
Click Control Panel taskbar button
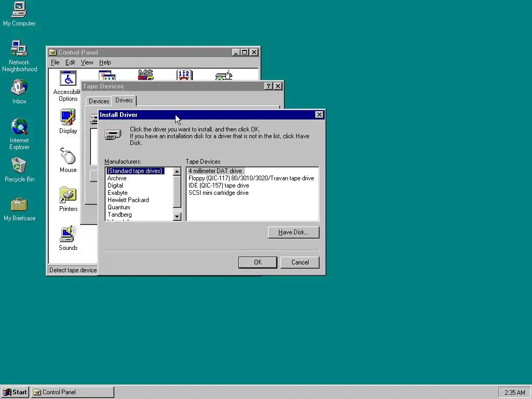click(x=73, y=392)
